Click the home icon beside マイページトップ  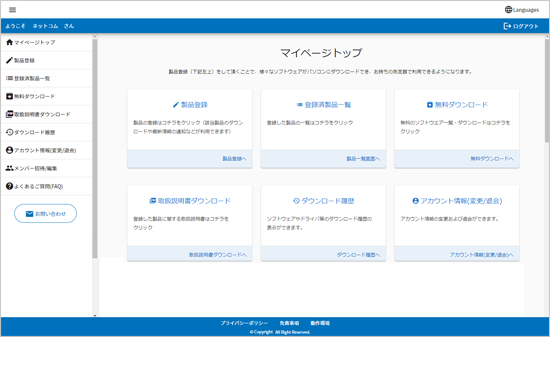click(x=9, y=42)
